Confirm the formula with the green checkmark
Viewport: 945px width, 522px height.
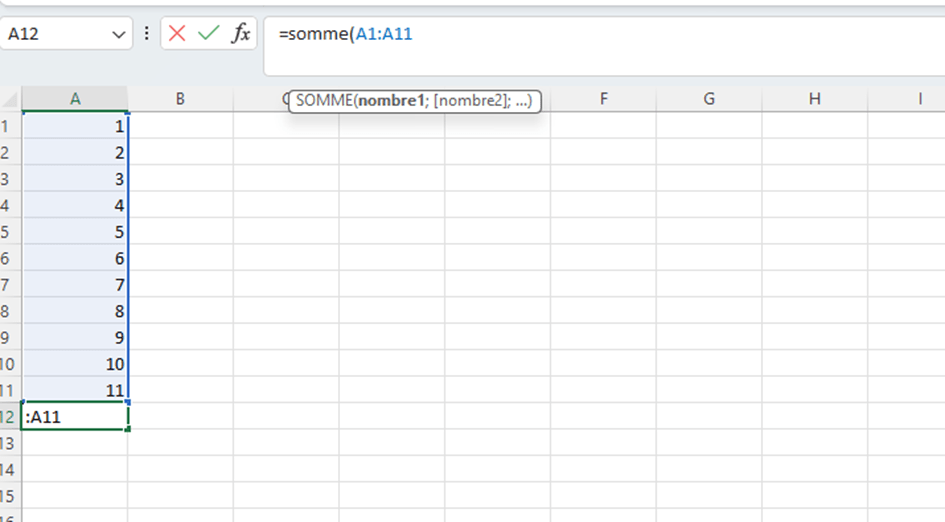coord(208,33)
